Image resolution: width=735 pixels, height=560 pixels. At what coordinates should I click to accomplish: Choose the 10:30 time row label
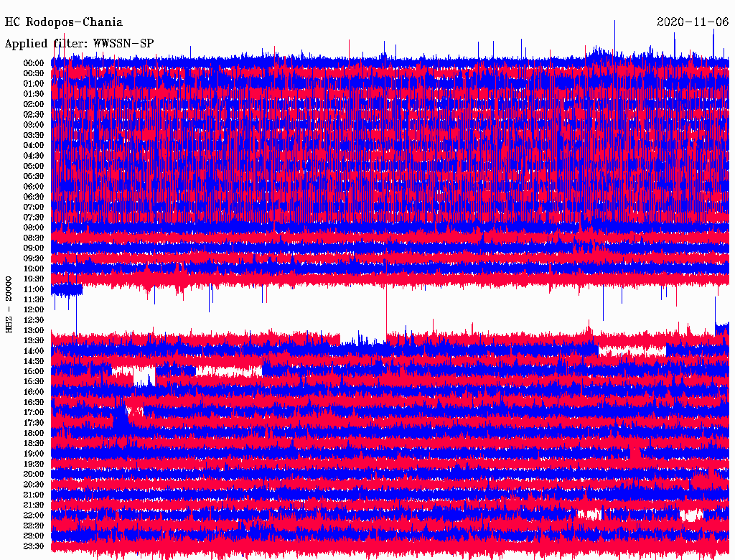tap(34, 279)
